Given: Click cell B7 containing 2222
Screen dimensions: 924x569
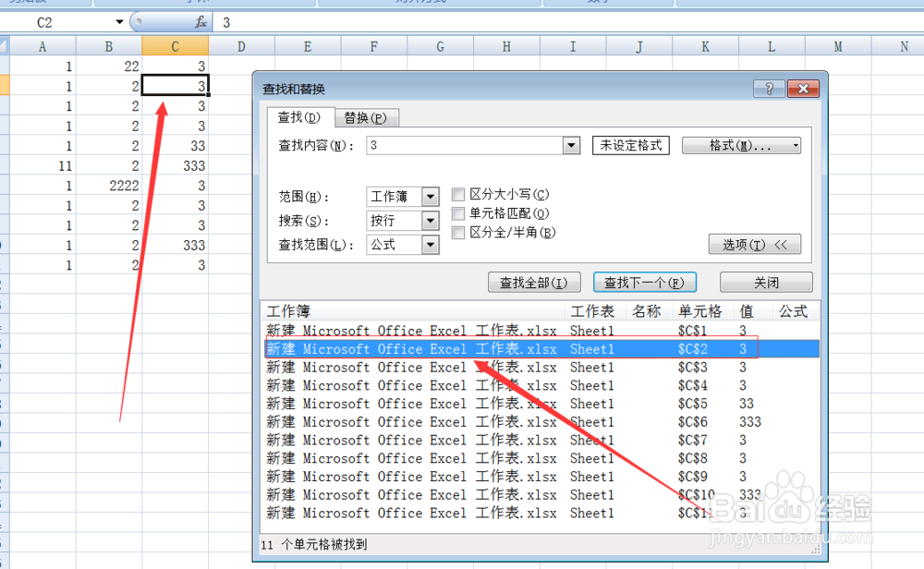Looking at the screenshot, I should (x=109, y=186).
